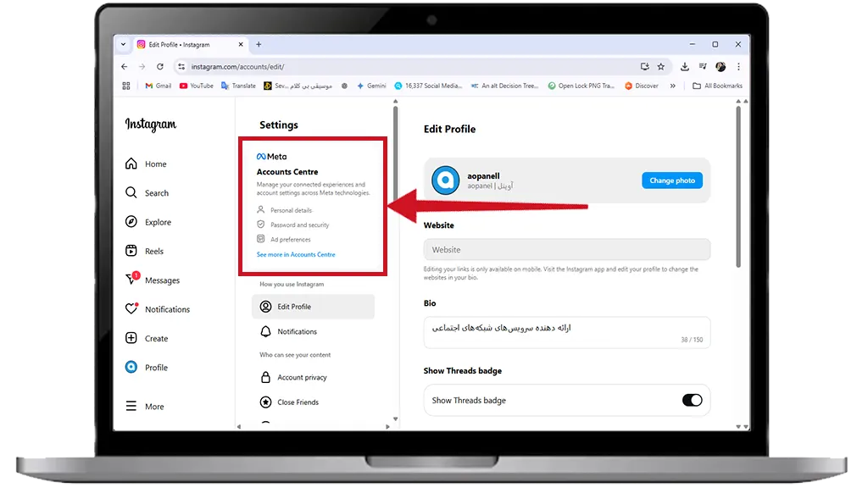Open Messages with the unread badge

coord(153,280)
